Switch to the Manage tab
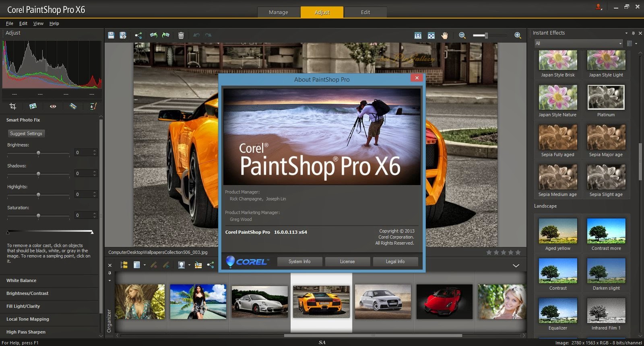Image resolution: width=644 pixels, height=346 pixels. coord(279,12)
